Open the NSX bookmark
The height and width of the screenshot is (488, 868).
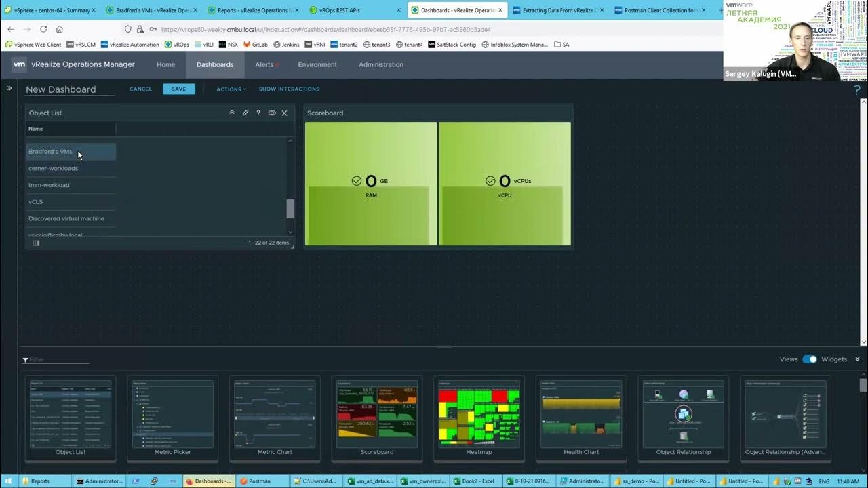(x=228, y=45)
